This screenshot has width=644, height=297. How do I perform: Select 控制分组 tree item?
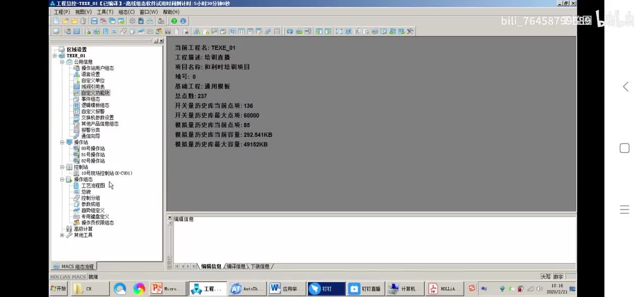click(x=91, y=198)
